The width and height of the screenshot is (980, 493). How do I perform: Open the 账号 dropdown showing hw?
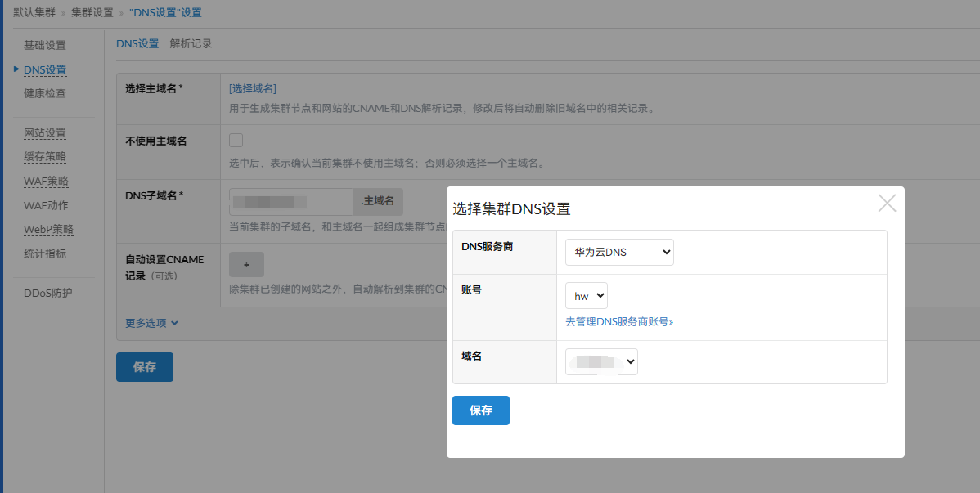pyautogui.click(x=587, y=295)
